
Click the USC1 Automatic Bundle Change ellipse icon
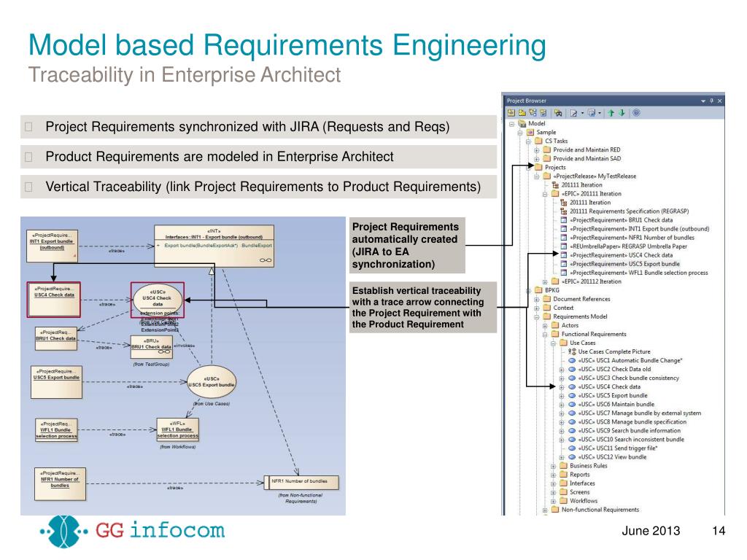(x=572, y=360)
